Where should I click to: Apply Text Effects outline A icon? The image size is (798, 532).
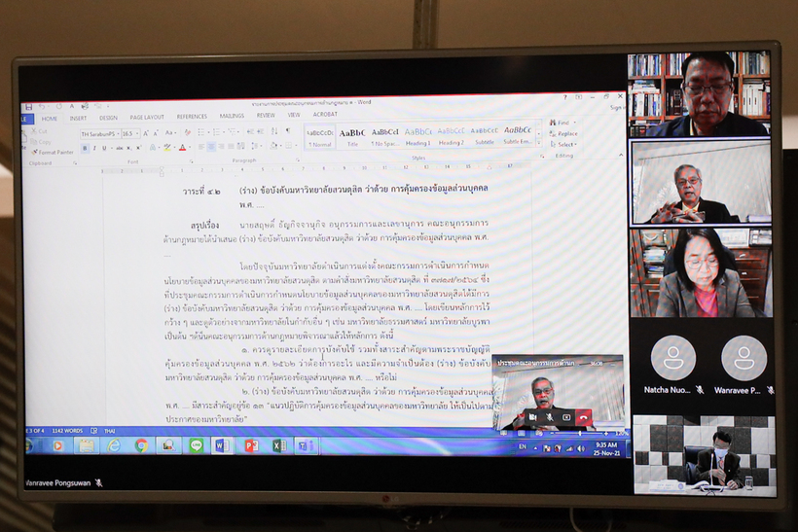click(x=153, y=148)
